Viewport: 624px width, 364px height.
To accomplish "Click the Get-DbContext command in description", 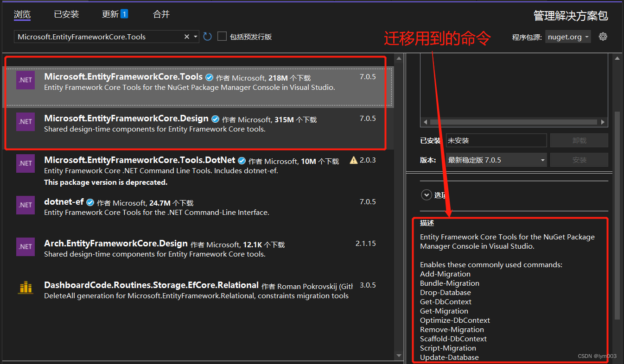I will [446, 302].
